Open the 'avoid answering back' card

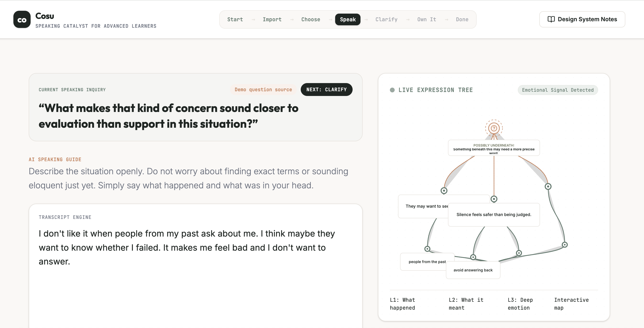point(473,270)
